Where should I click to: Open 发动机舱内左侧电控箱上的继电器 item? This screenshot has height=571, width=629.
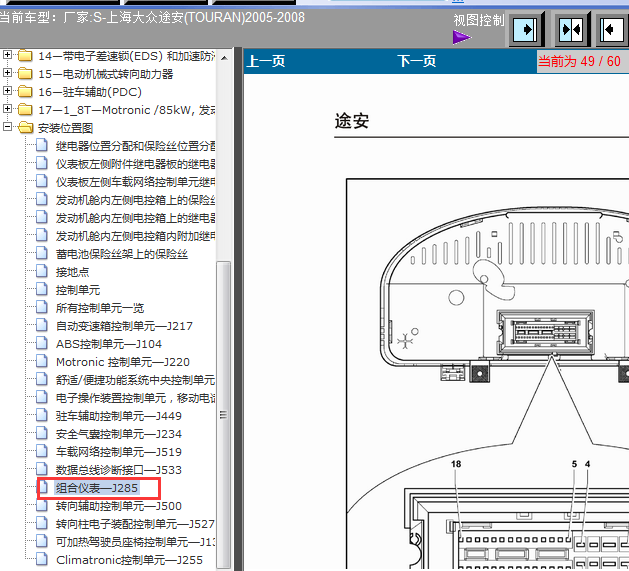(135, 218)
